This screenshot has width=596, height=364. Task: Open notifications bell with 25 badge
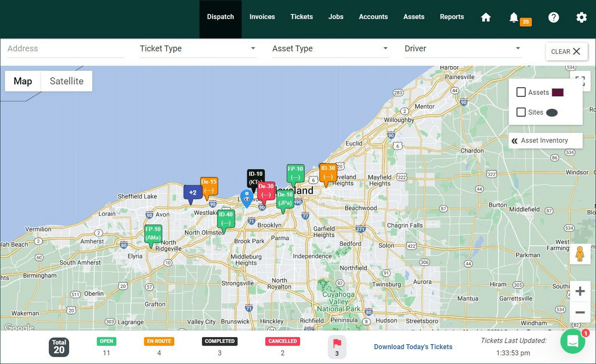click(514, 17)
